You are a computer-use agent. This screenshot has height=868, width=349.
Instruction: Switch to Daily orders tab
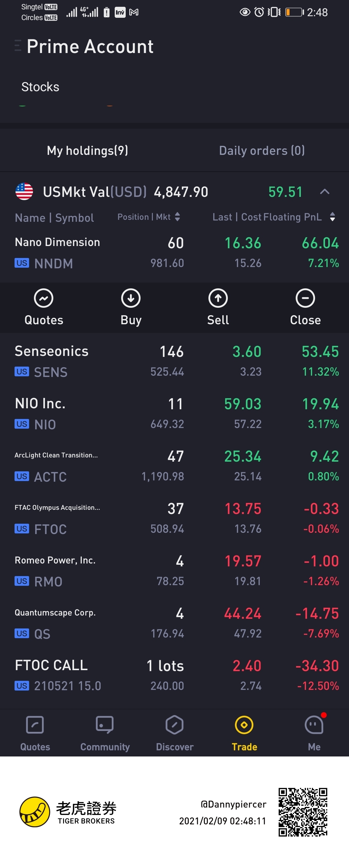pyautogui.click(x=262, y=151)
